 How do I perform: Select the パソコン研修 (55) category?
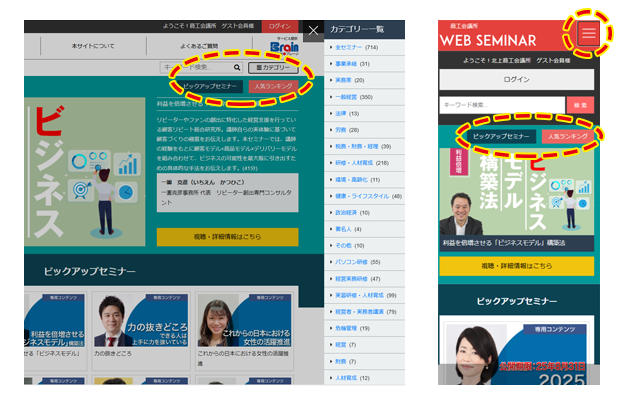pos(354,262)
